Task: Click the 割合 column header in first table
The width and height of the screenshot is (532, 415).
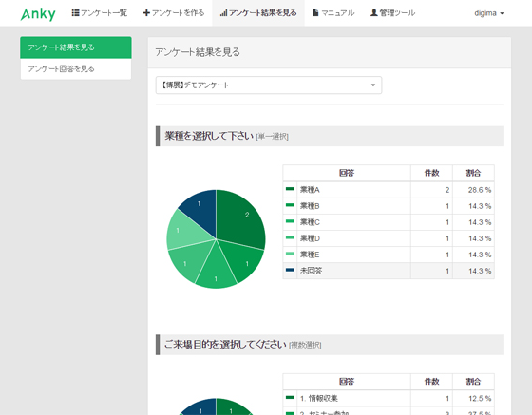Action: point(473,173)
